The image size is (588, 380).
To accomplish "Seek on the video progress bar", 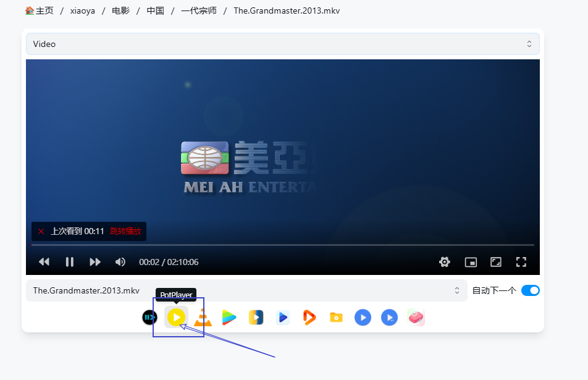I will (283, 245).
